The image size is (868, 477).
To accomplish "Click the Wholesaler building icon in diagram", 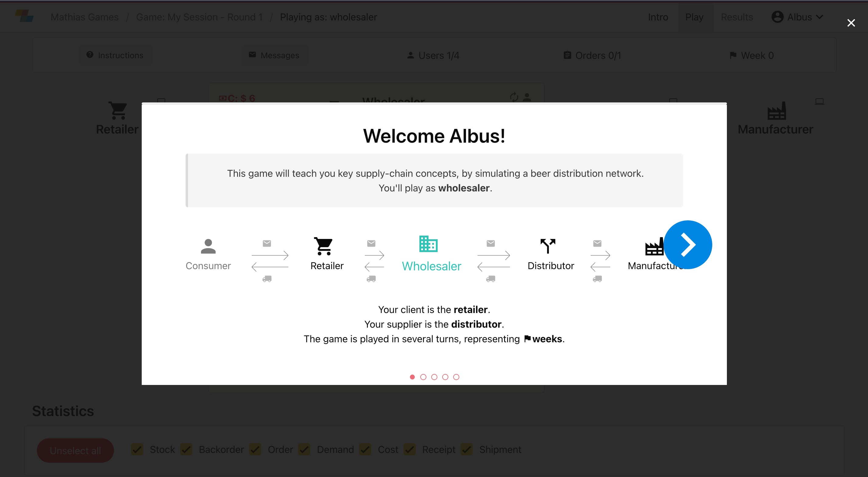I will (x=428, y=244).
